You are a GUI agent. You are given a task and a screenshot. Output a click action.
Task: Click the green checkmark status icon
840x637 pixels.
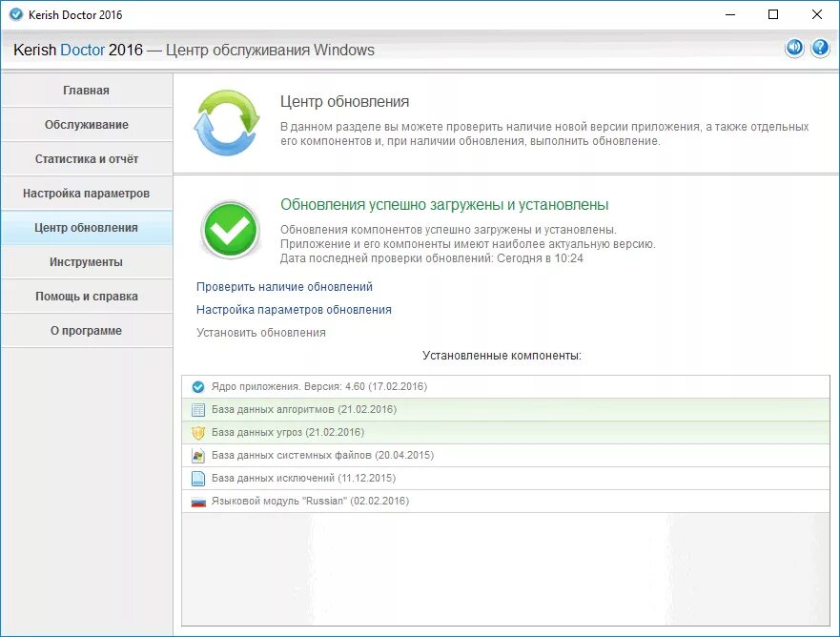[231, 230]
